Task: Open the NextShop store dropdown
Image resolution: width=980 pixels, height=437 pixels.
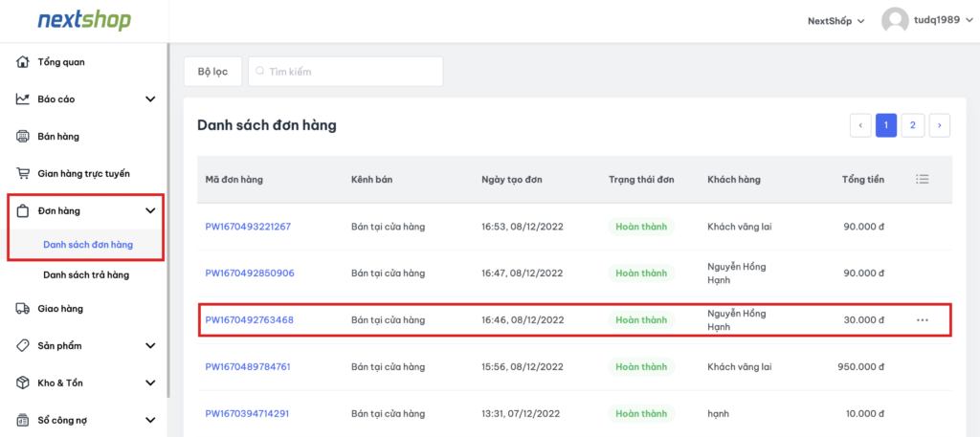Action: [835, 20]
